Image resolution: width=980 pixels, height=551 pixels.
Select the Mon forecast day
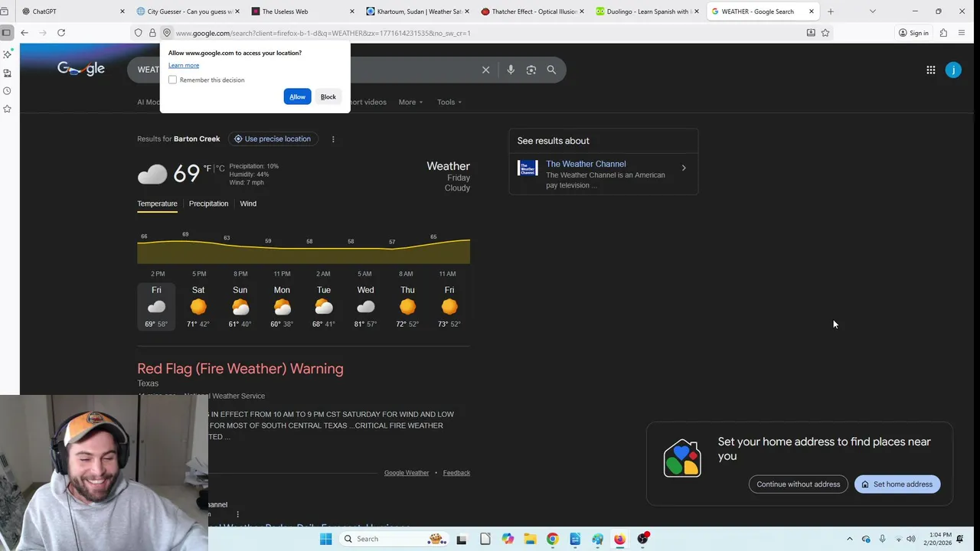282,306
